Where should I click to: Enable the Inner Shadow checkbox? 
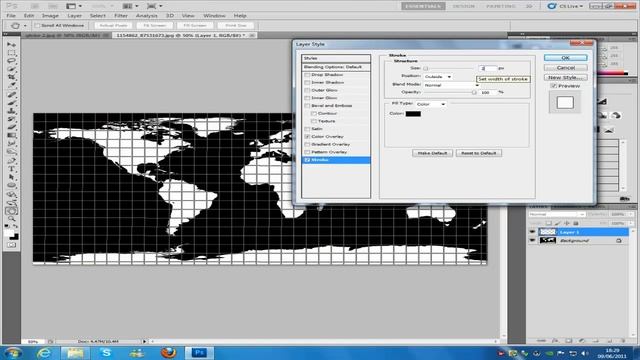(x=307, y=83)
